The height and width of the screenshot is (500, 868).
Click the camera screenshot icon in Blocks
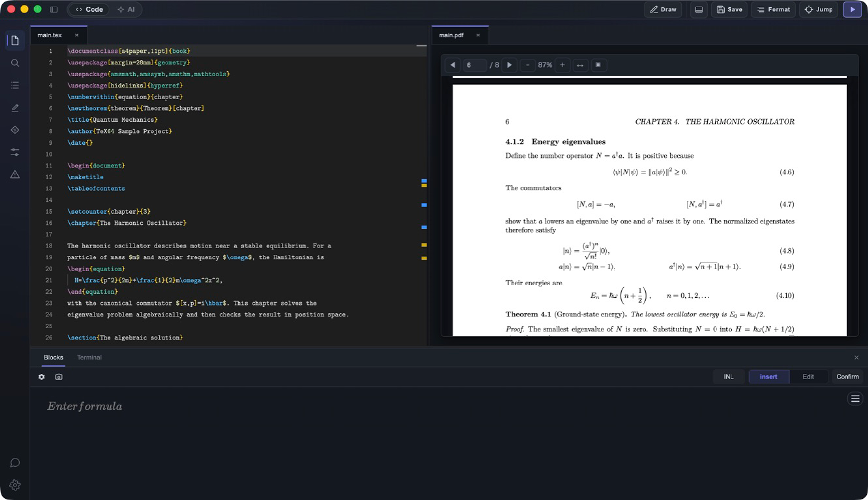click(x=59, y=377)
